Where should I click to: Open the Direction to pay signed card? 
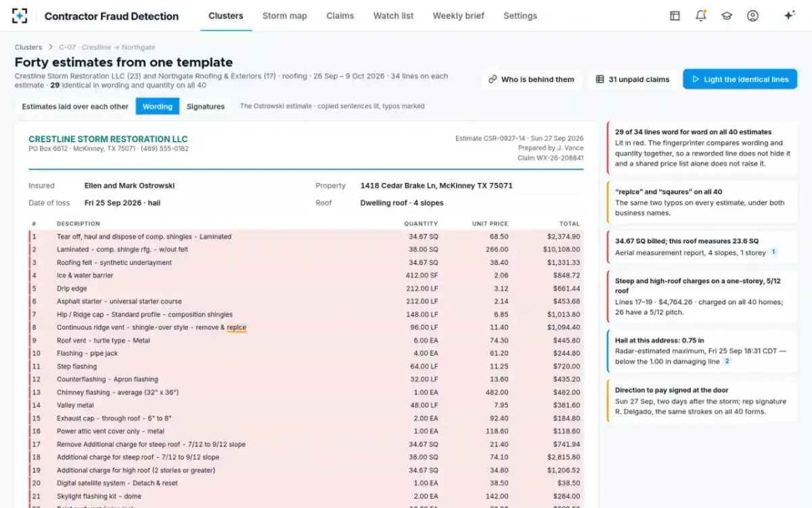click(702, 401)
